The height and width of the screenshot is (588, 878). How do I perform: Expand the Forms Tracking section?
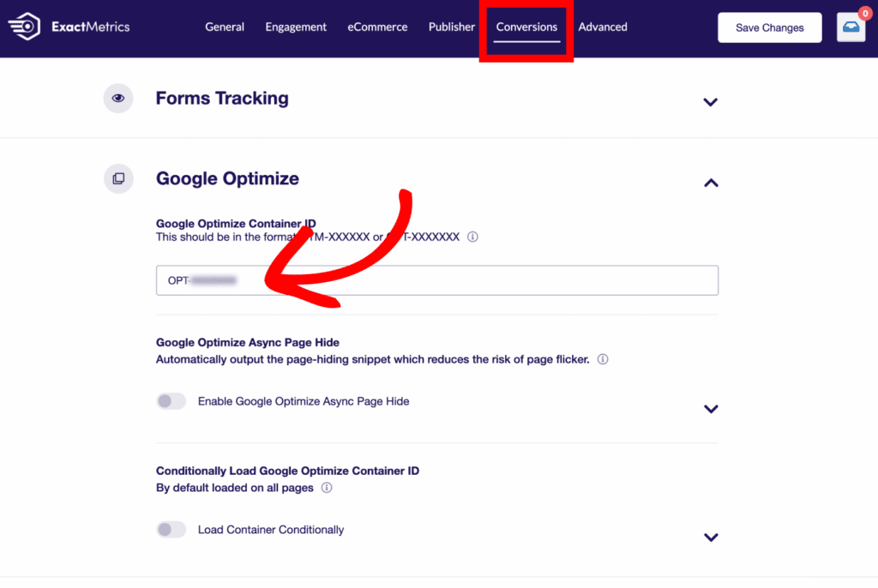coord(710,102)
